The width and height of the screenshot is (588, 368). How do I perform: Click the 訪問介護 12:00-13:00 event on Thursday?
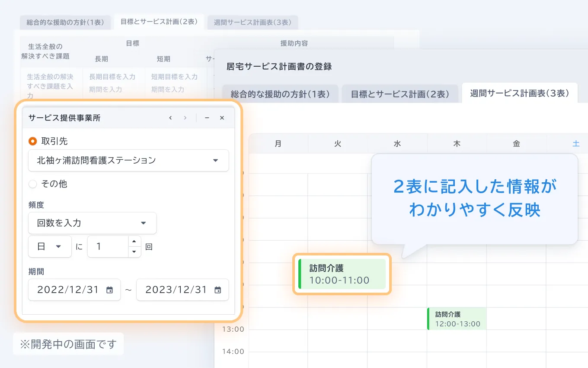click(x=457, y=318)
